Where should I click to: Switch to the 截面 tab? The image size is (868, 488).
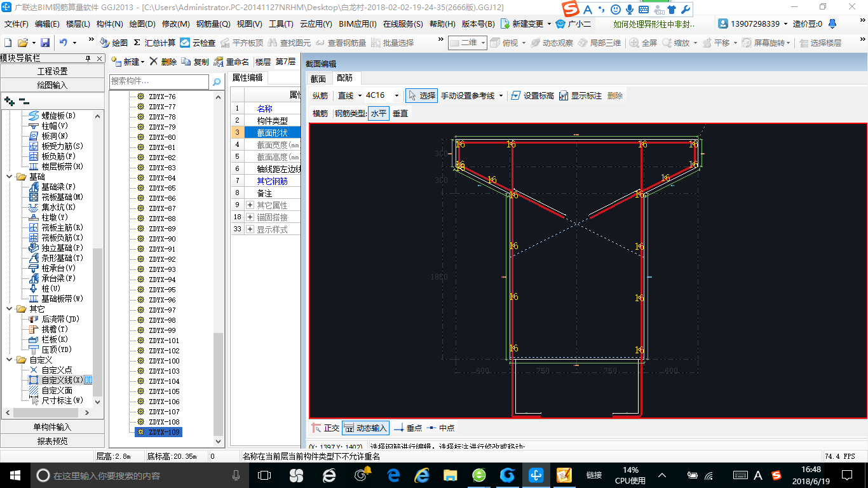(x=318, y=79)
